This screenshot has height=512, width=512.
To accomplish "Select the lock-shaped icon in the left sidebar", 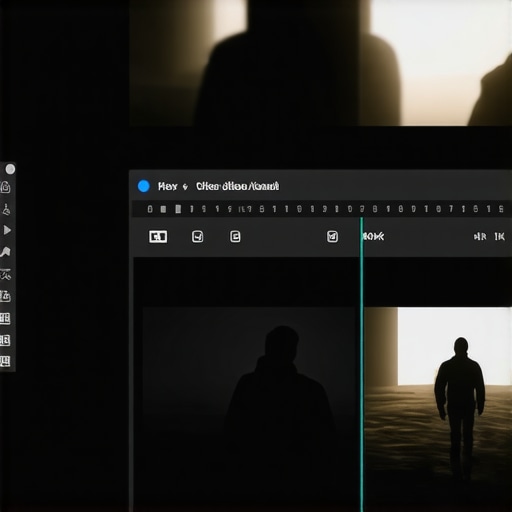I will (x=6, y=187).
